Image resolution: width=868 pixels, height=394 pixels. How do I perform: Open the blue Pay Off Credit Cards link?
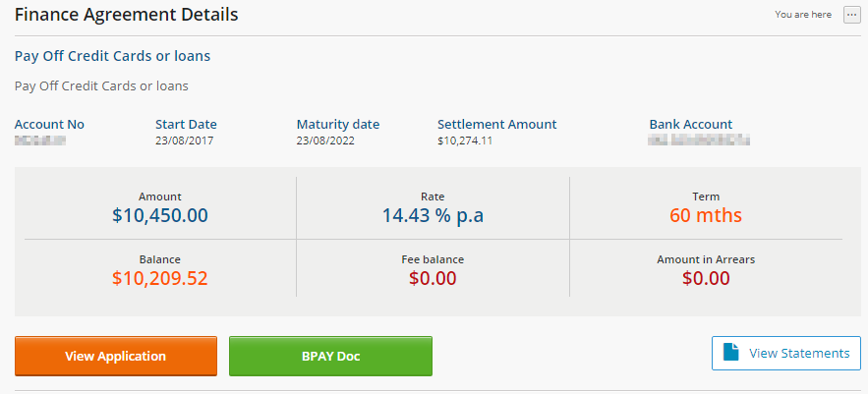[112, 56]
